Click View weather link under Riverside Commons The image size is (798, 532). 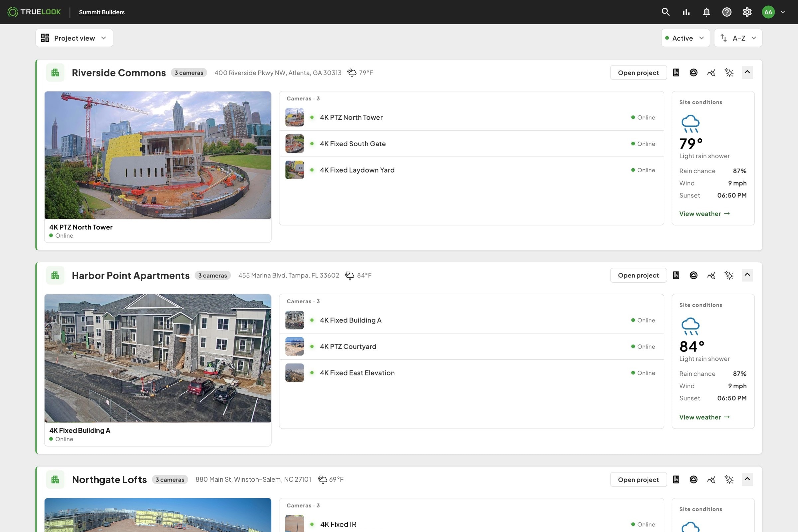pyautogui.click(x=704, y=214)
